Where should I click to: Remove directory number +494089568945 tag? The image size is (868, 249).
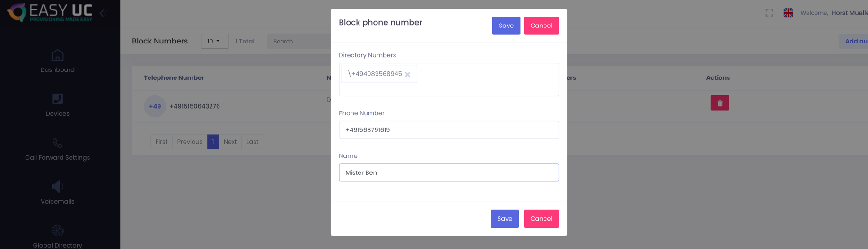pos(407,74)
